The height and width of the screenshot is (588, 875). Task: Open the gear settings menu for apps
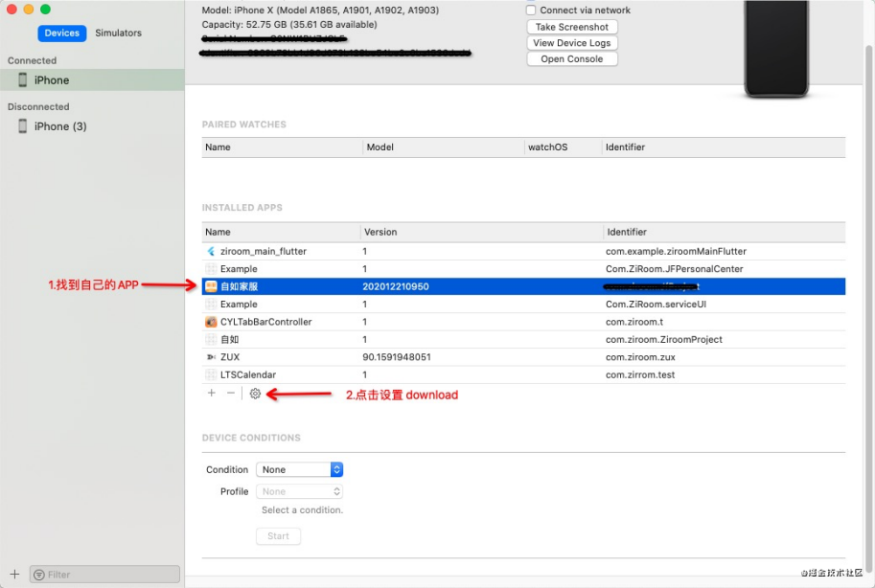pyautogui.click(x=255, y=394)
